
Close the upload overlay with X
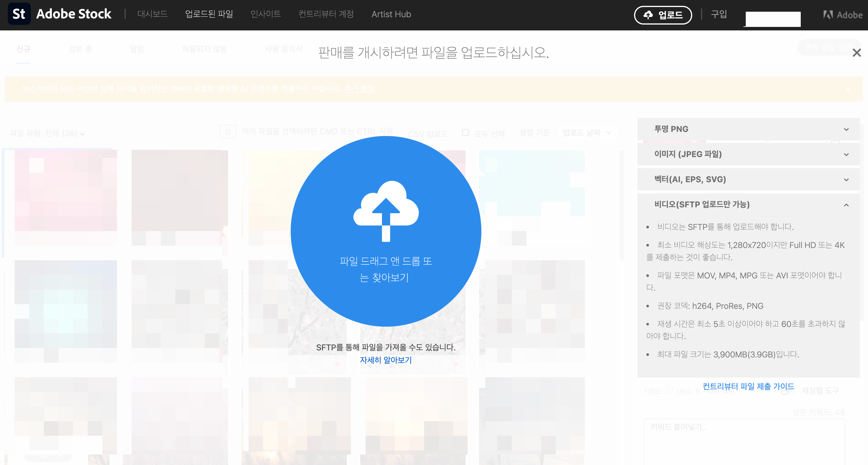[x=857, y=53]
